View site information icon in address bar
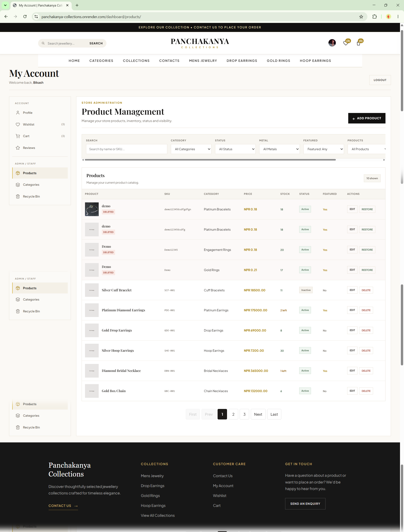 [36, 17]
